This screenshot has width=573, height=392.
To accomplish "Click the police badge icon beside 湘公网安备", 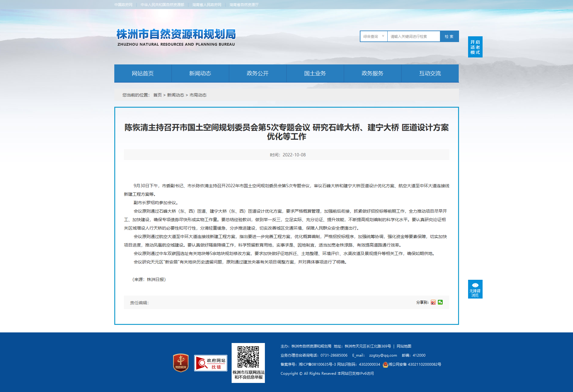I will click(385, 364).
